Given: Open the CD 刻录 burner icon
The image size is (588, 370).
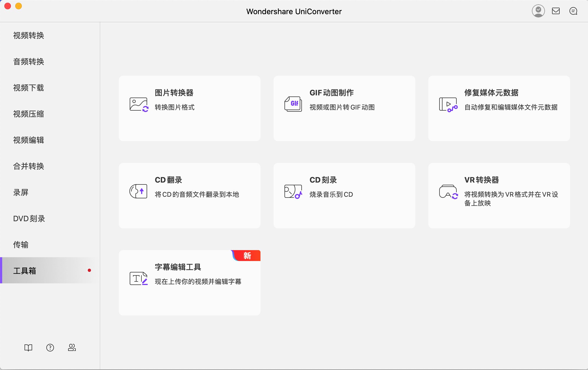Looking at the screenshot, I should pyautogui.click(x=293, y=192).
